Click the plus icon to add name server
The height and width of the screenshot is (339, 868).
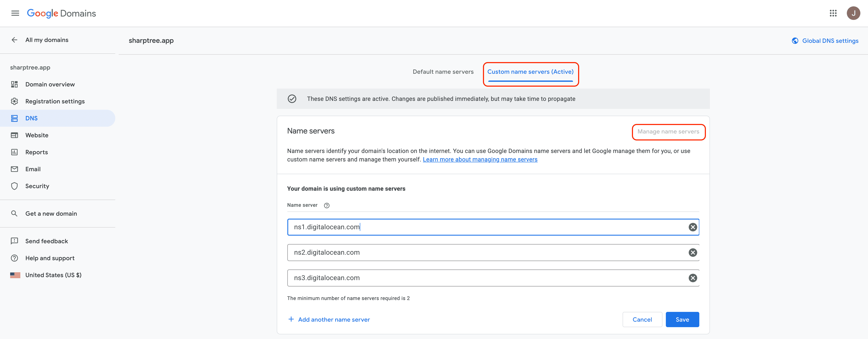pyautogui.click(x=291, y=319)
